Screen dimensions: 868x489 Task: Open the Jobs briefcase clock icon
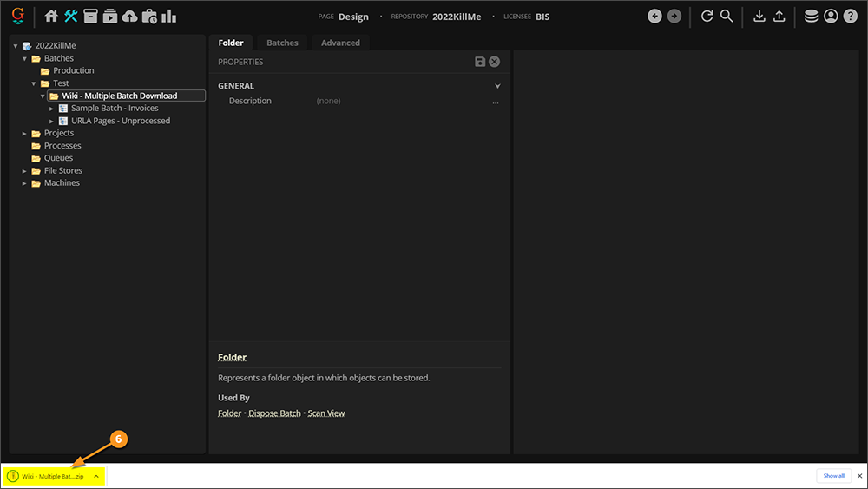149,16
